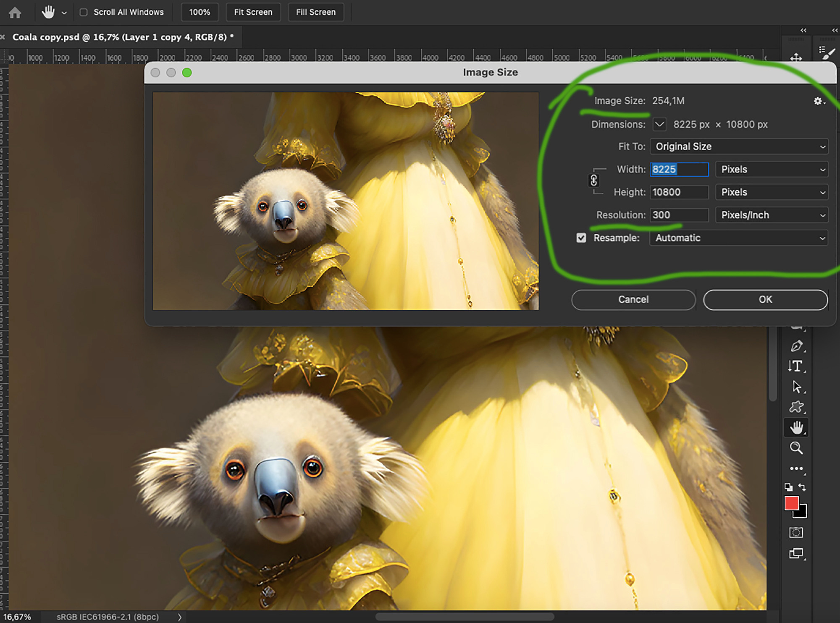
Task: Select the Type tool
Action: click(x=797, y=366)
